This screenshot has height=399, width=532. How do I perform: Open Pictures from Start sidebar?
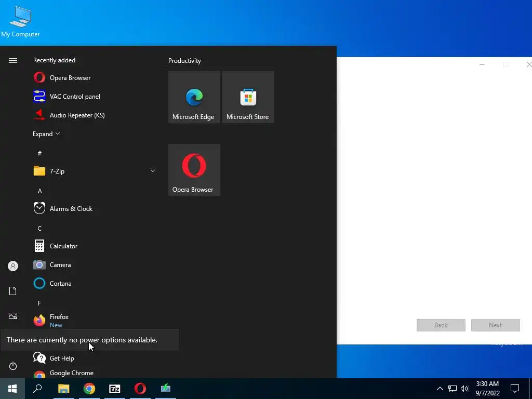(13, 316)
